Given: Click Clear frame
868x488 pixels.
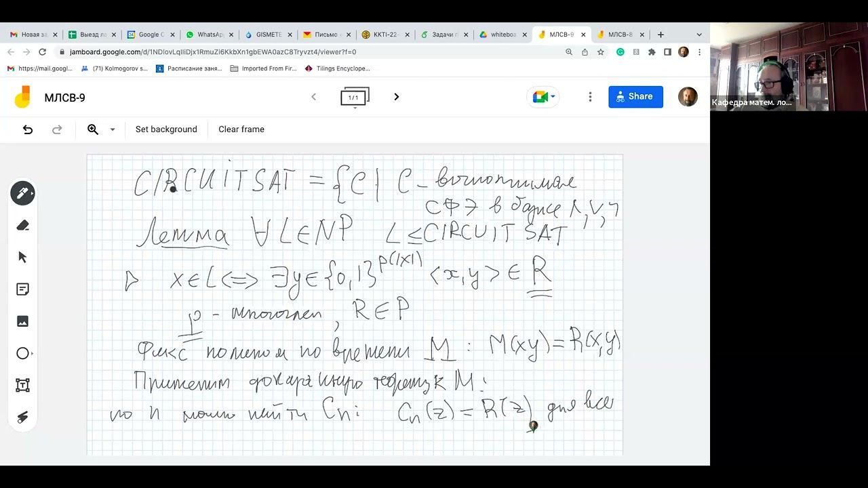Looking at the screenshot, I should (x=241, y=129).
